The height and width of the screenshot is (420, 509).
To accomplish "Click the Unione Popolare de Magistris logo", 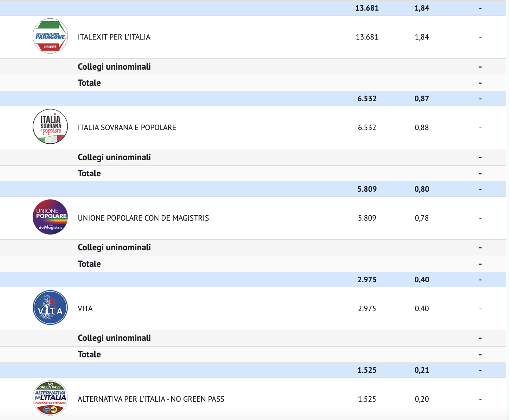I will click(50, 217).
